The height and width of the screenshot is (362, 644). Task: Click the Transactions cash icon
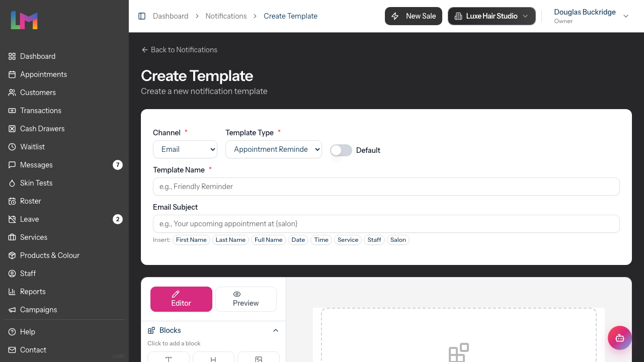[12, 111]
